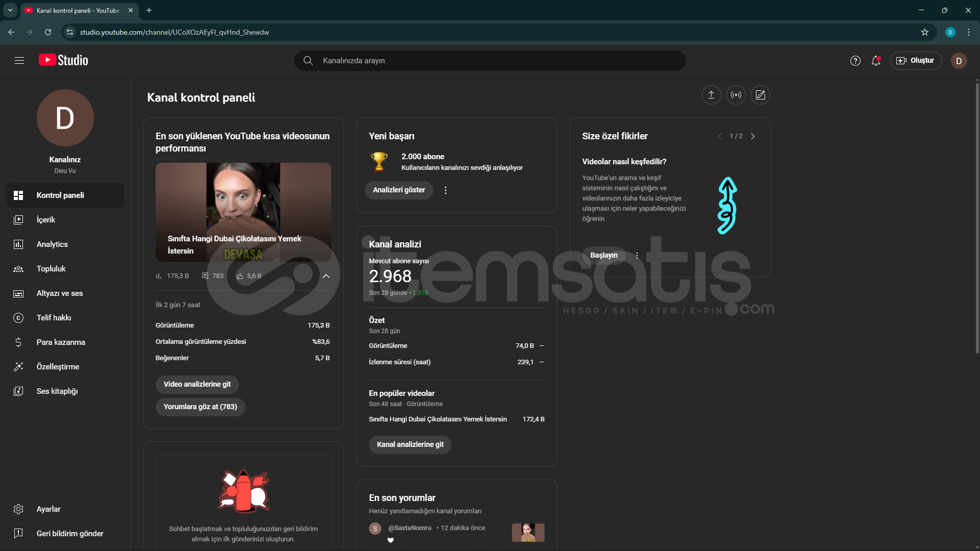Image resolution: width=980 pixels, height=551 pixels.
Task: Click the Oluştur create button
Action: point(916,61)
